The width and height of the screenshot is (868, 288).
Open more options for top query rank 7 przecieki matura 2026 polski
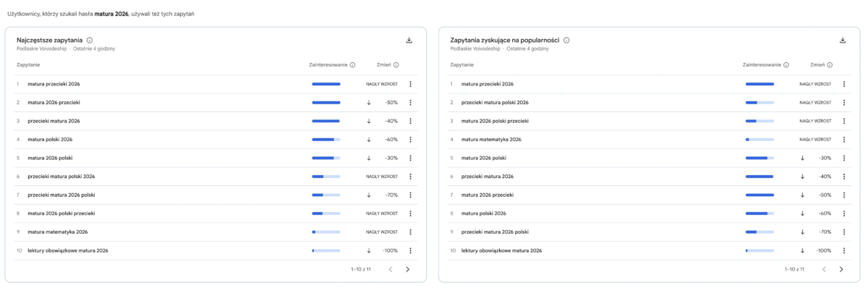pos(410,195)
